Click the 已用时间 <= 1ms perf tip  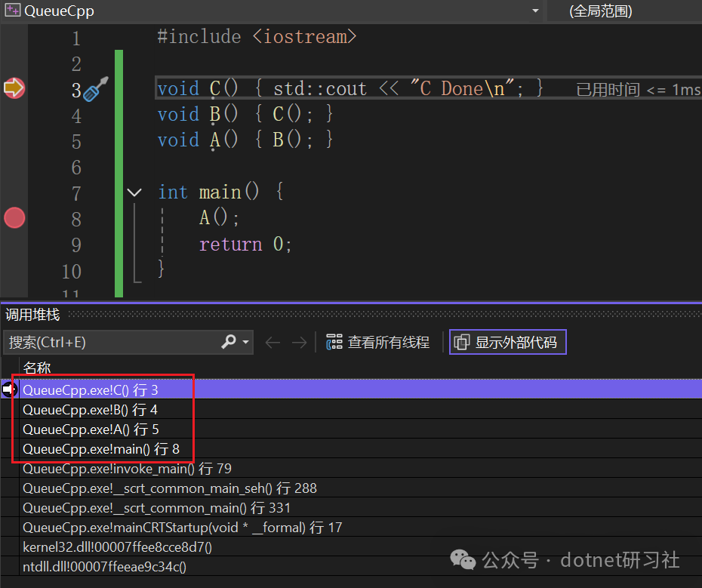point(638,90)
